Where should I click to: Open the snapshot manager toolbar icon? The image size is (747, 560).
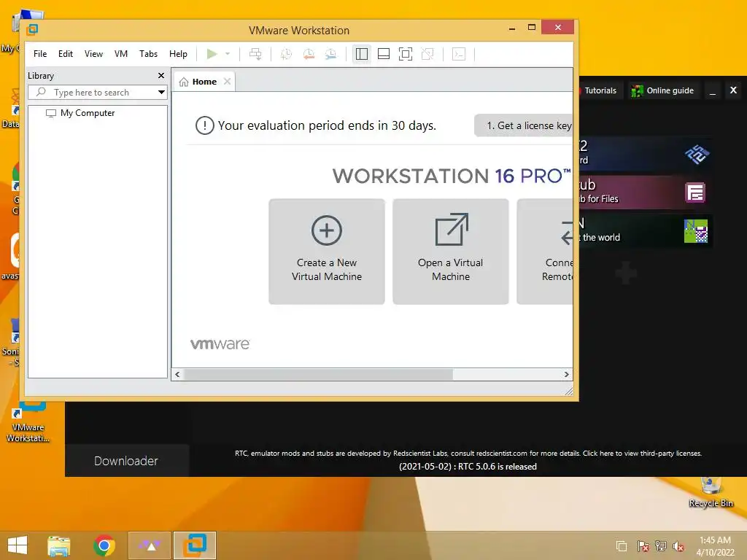tap(330, 54)
